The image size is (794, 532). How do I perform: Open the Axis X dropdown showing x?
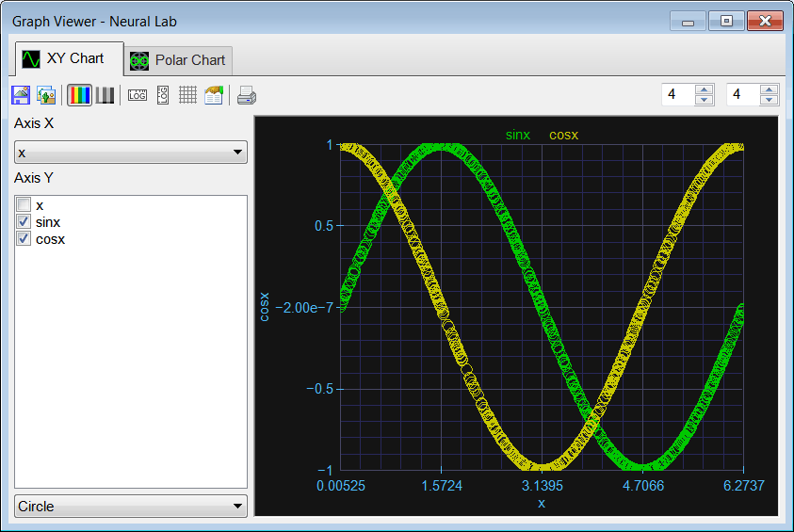[131, 153]
